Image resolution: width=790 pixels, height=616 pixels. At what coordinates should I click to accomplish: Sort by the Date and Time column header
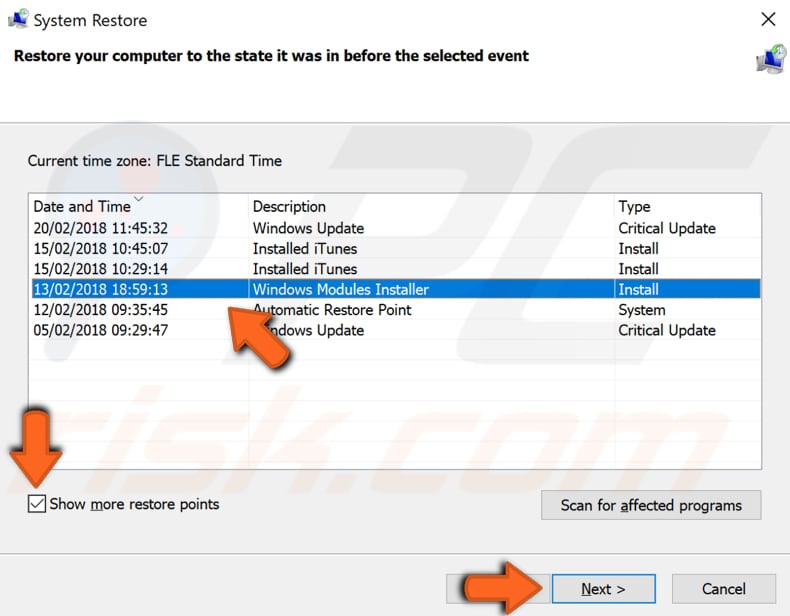82,206
